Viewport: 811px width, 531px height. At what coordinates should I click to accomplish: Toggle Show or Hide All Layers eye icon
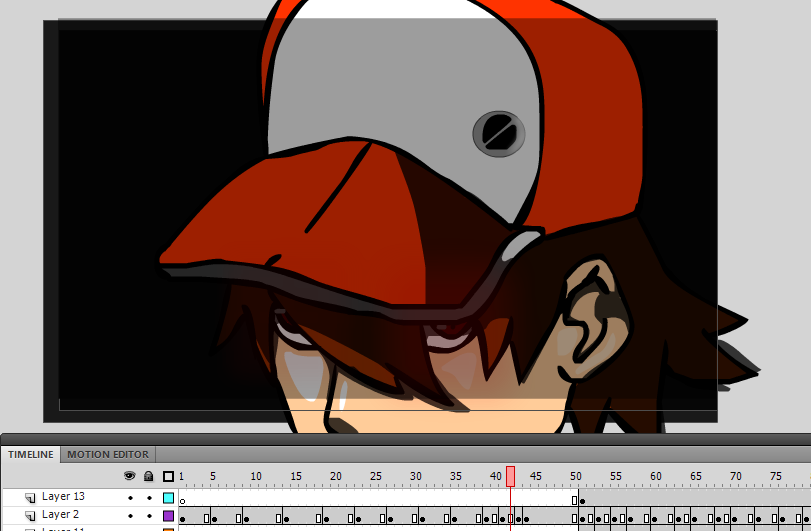click(129, 476)
